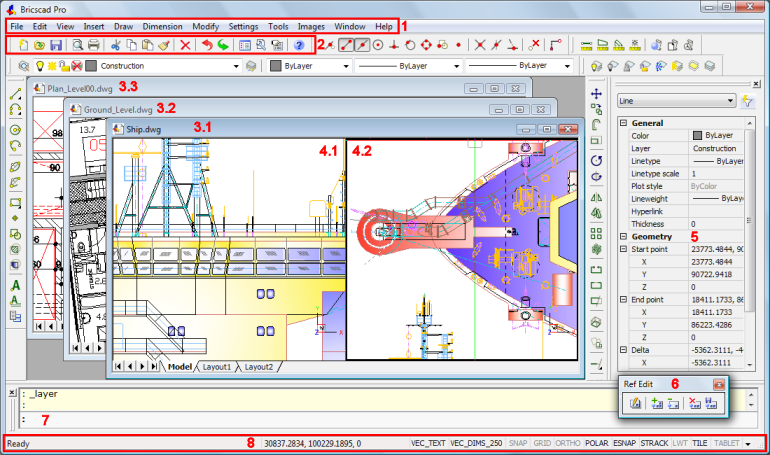Select the Mirror tool in modify toolbar
The width and height of the screenshot is (770, 455).
click(596, 198)
